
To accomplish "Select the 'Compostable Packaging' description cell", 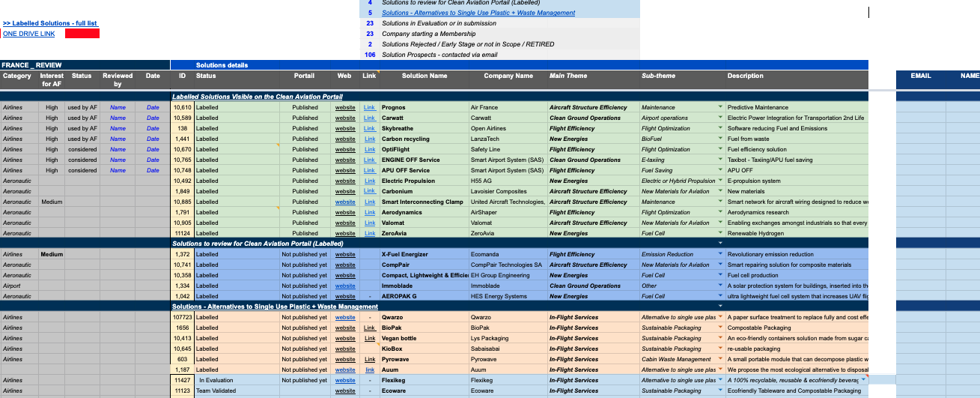I will (x=797, y=328).
